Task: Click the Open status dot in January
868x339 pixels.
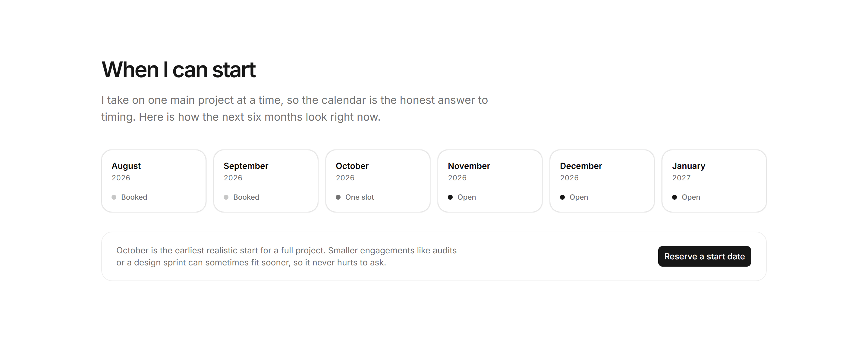Action: (674, 197)
